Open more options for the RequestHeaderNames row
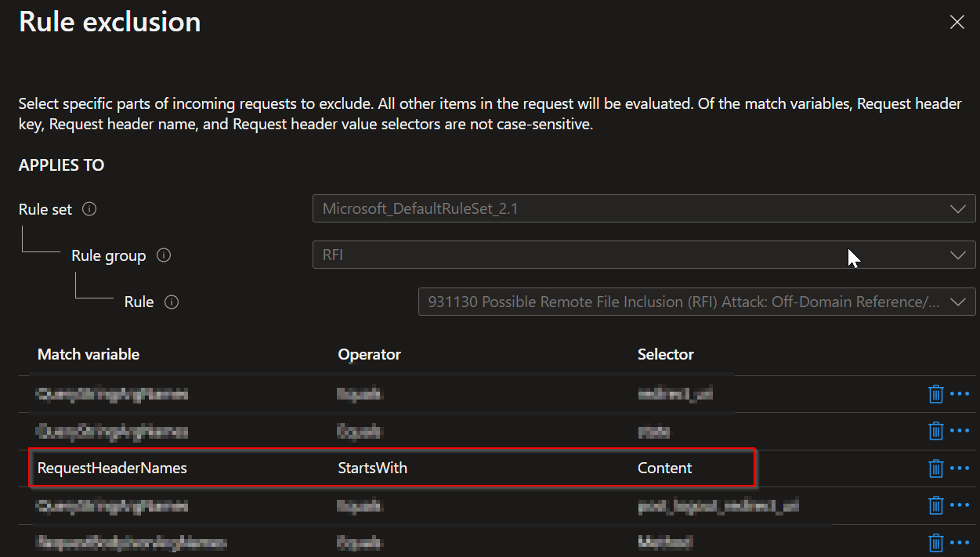The image size is (980, 557). click(960, 468)
